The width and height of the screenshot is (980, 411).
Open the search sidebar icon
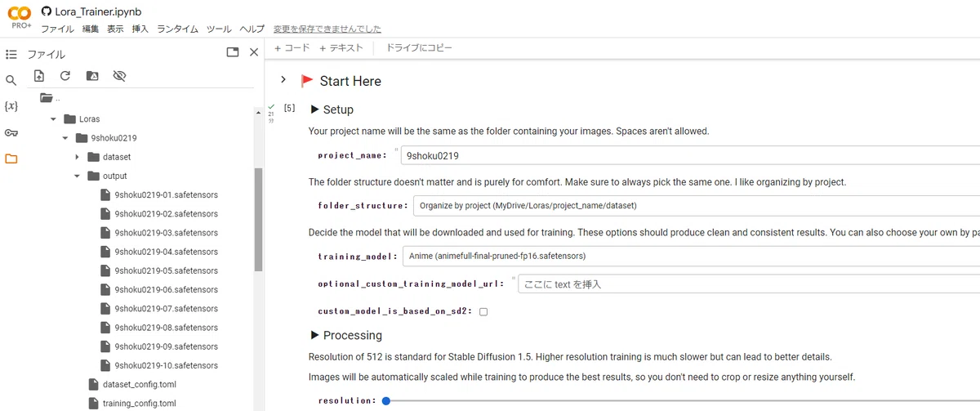(x=11, y=80)
